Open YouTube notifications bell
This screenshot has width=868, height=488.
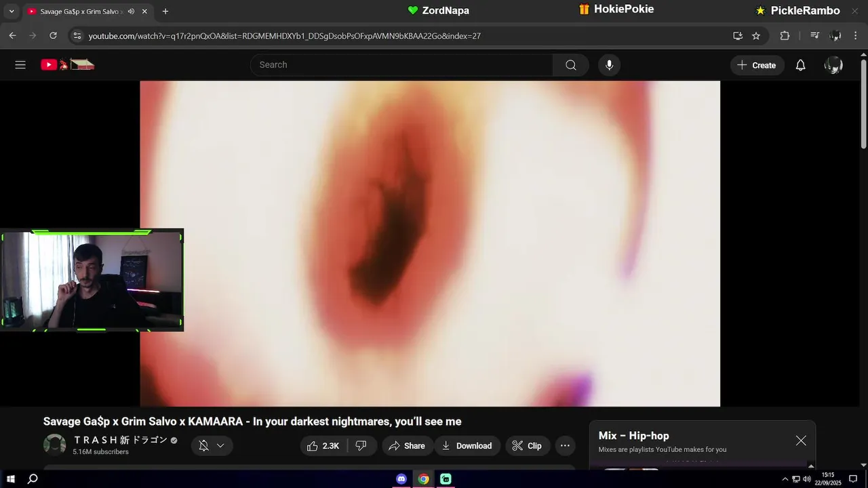coord(800,65)
